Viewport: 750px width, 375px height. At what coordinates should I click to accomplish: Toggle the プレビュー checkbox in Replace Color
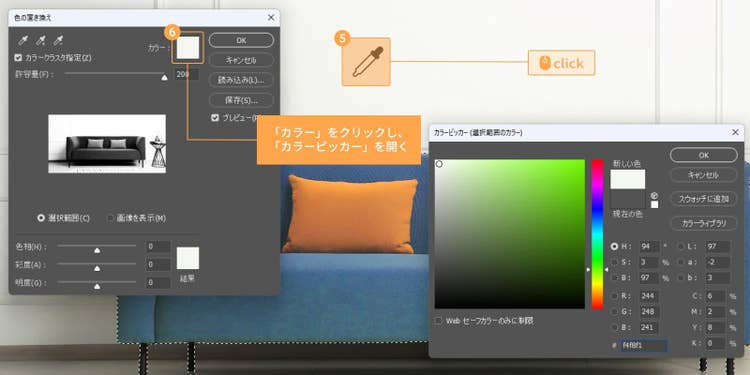click(x=215, y=118)
